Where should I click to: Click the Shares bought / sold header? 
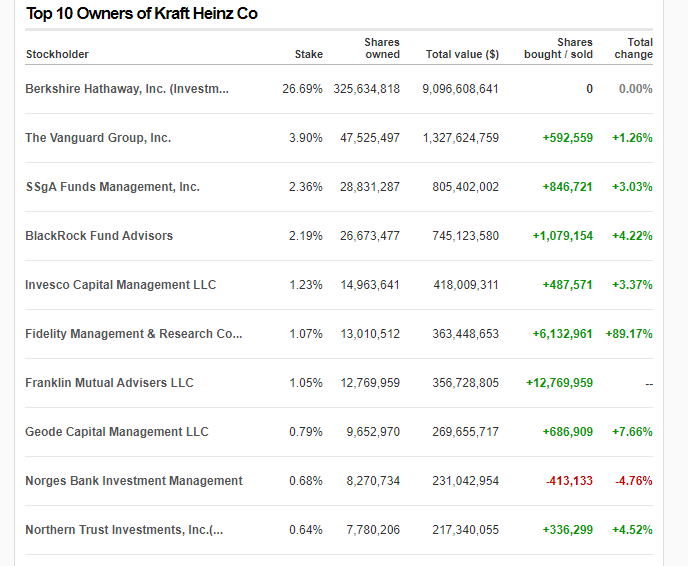(x=559, y=48)
